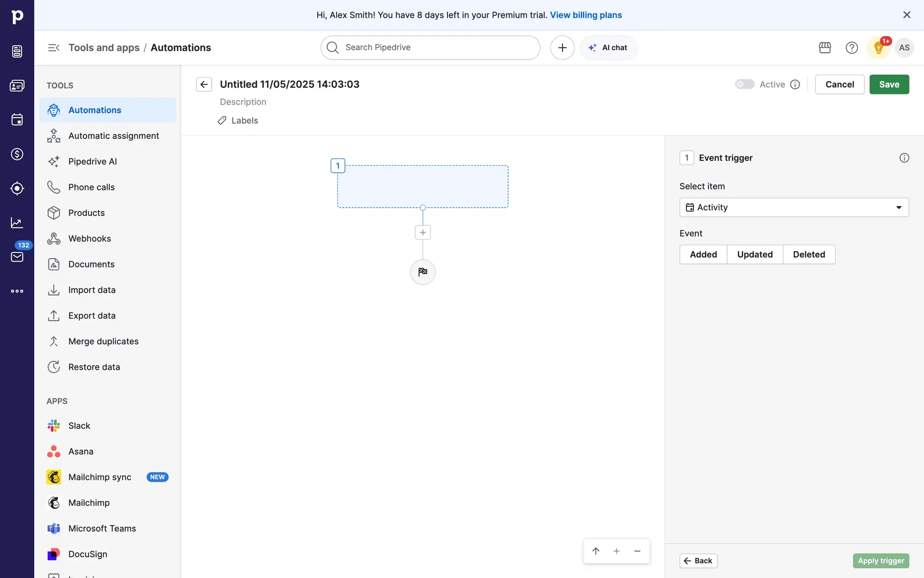924x578 pixels.
Task: Click the zoom out minus control
Action: coord(637,551)
